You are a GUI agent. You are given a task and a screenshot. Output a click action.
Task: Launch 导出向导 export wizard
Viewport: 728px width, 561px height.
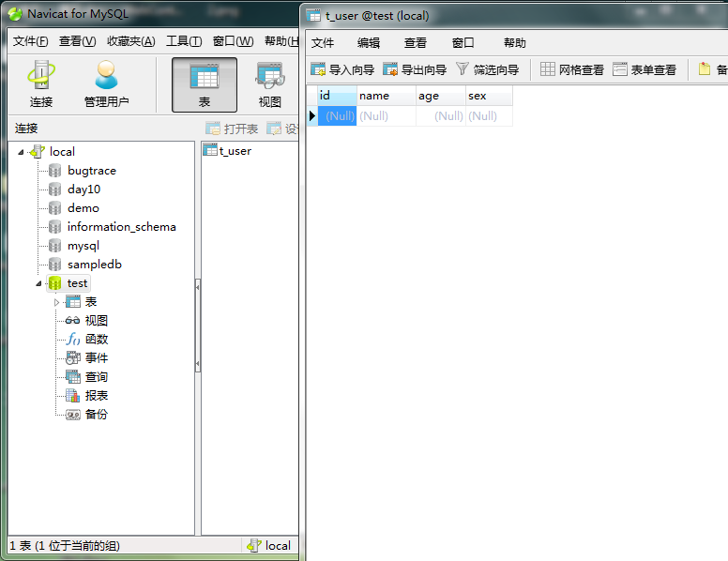pyautogui.click(x=415, y=69)
